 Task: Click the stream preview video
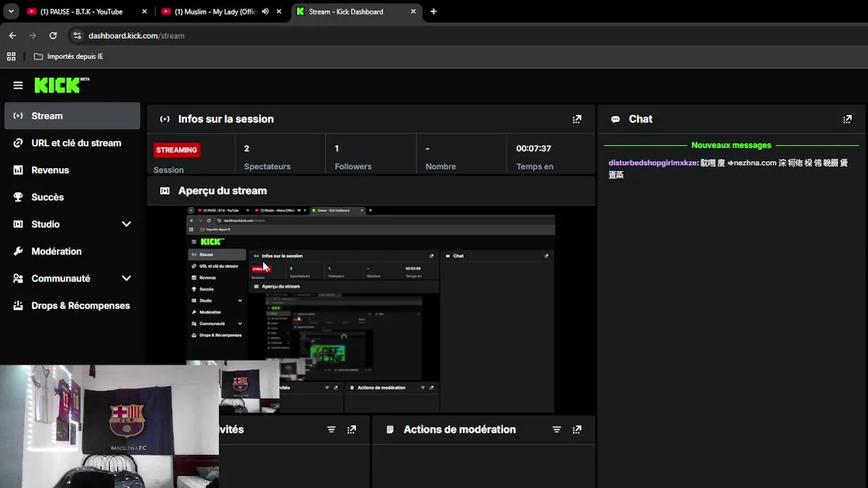pos(371,308)
